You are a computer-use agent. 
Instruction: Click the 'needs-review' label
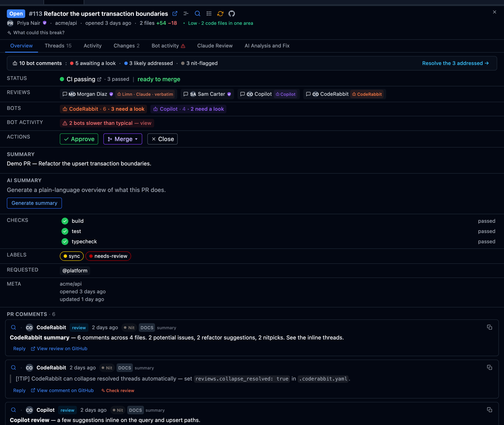[108, 256]
